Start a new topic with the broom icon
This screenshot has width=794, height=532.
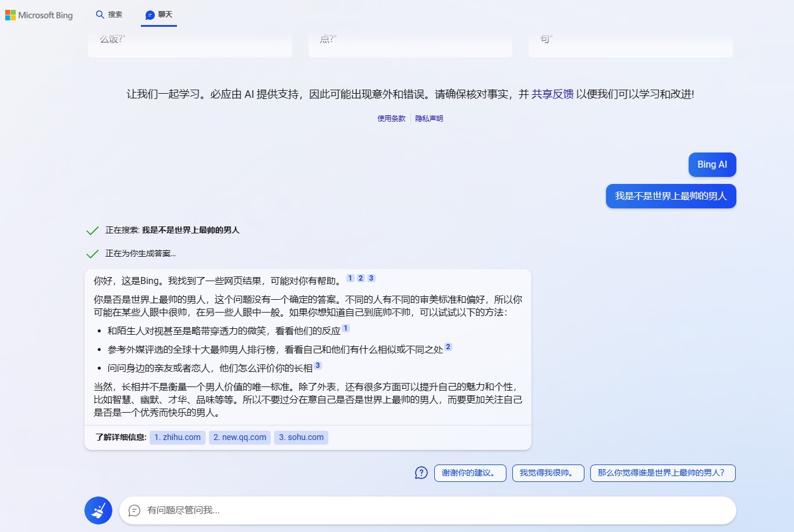(x=98, y=510)
